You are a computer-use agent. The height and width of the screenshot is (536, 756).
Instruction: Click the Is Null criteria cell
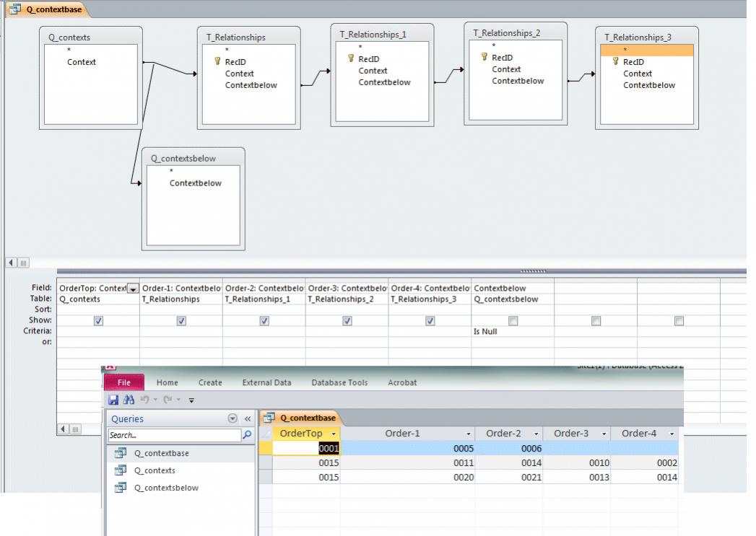(x=513, y=331)
